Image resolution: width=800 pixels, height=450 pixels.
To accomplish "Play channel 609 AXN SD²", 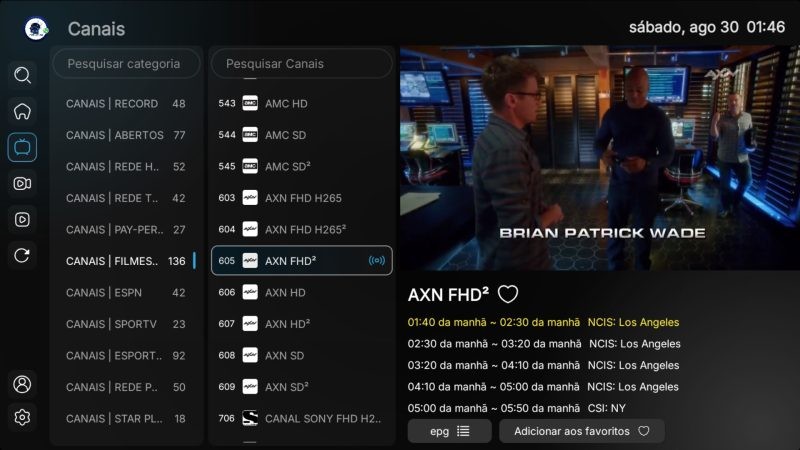I will 302,387.
